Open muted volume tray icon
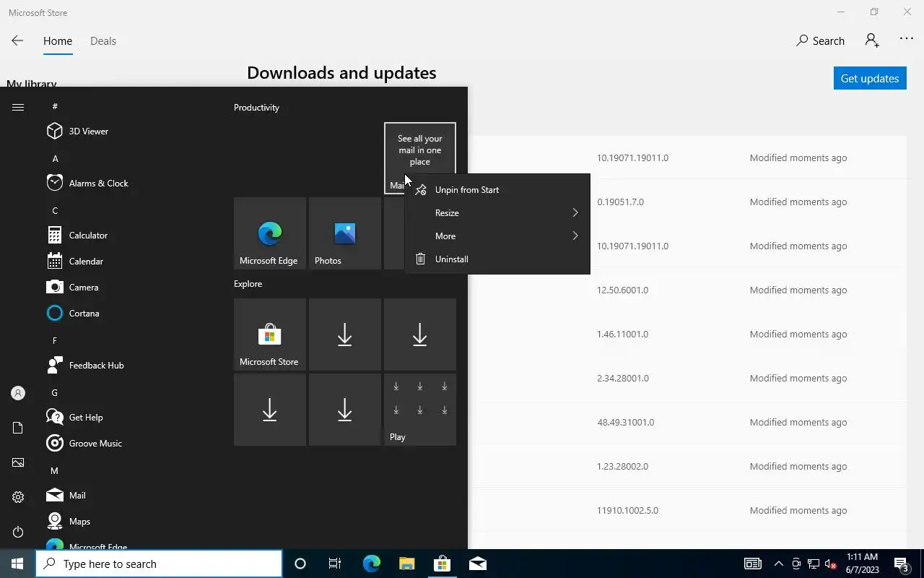Image resolution: width=924 pixels, height=578 pixels. coord(831,564)
